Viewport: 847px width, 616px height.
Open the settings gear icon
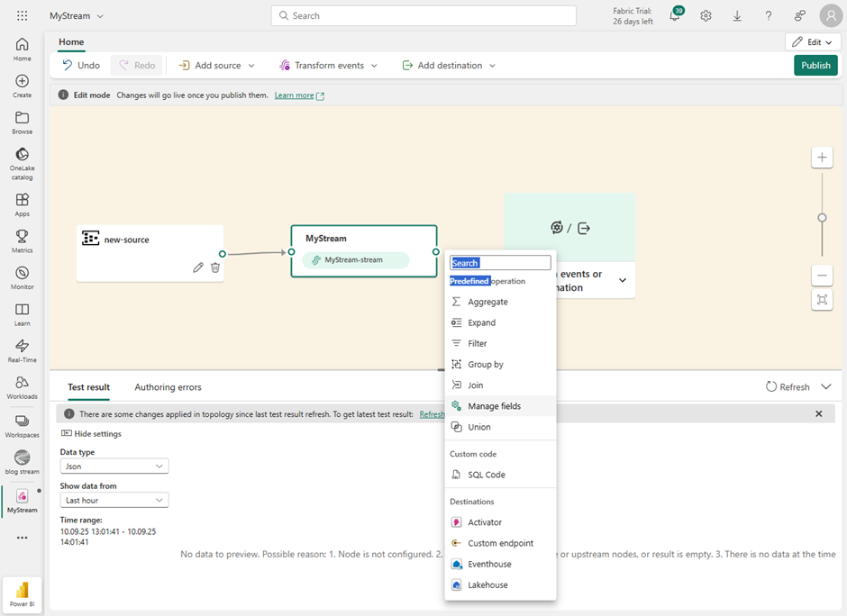coord(706,16)
